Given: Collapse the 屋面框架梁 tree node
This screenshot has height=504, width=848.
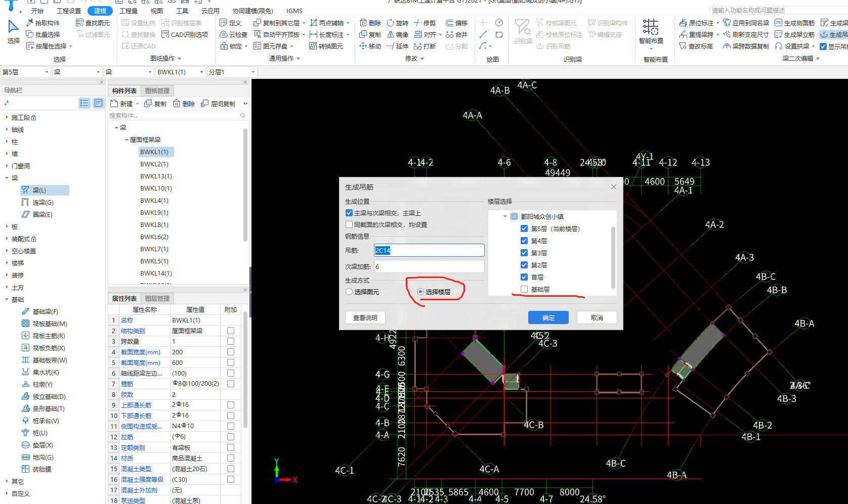Looking at the screenshot, I should point(126,140).
